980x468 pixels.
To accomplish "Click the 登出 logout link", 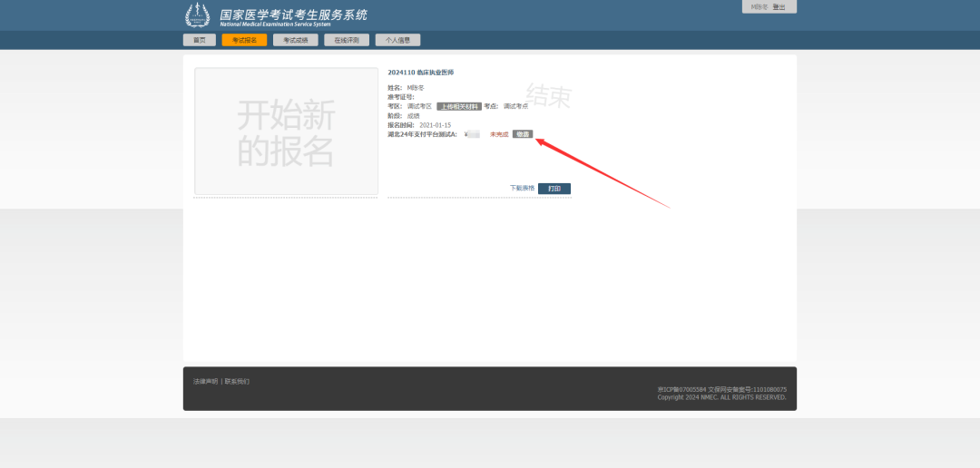I will [779, 7].
